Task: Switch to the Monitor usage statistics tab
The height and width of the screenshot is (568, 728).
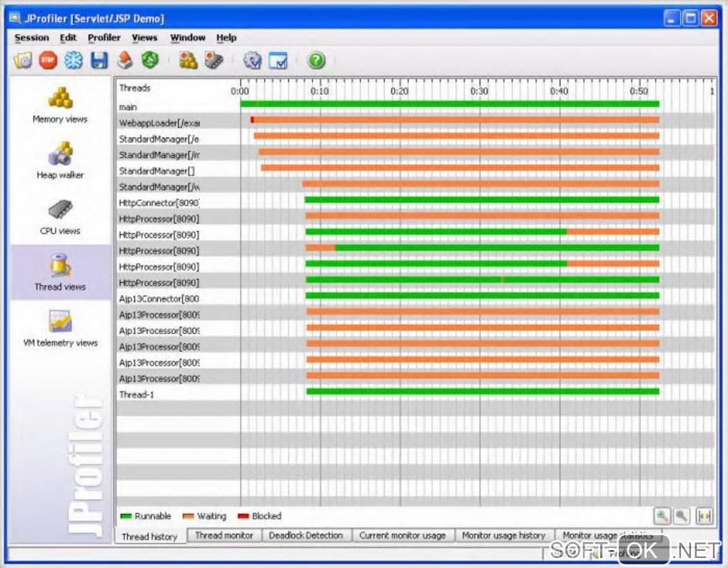Action: click(x=608, y=535)
